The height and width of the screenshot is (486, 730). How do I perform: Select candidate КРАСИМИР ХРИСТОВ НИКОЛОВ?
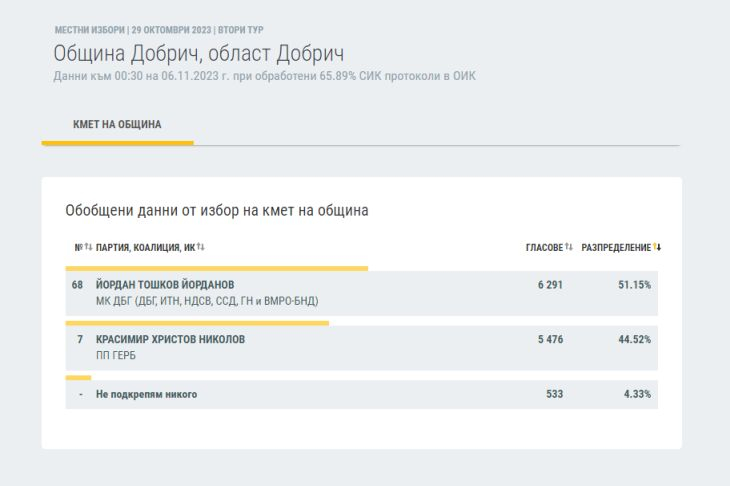(170, 339)
